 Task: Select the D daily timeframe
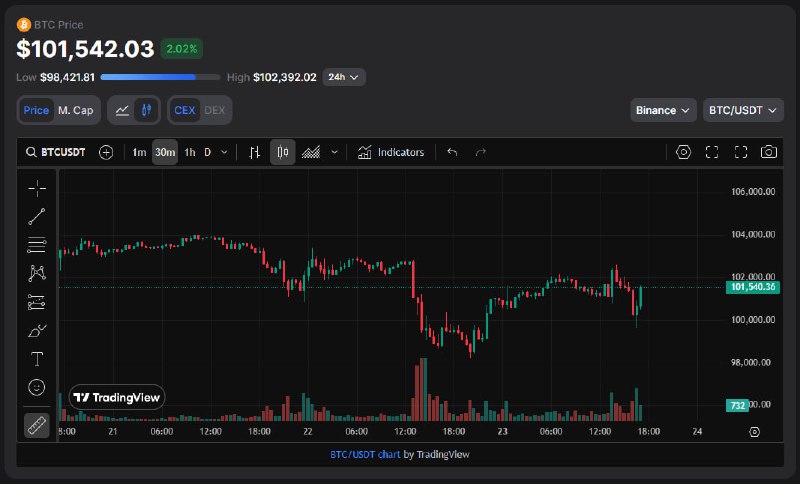pyautogui.click(x=208, y=152)
